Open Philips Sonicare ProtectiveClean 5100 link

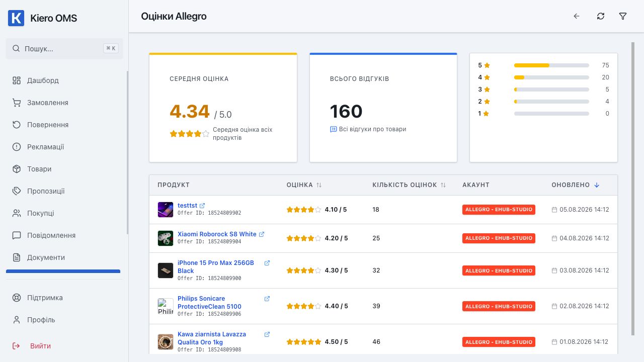pos(209,302)
